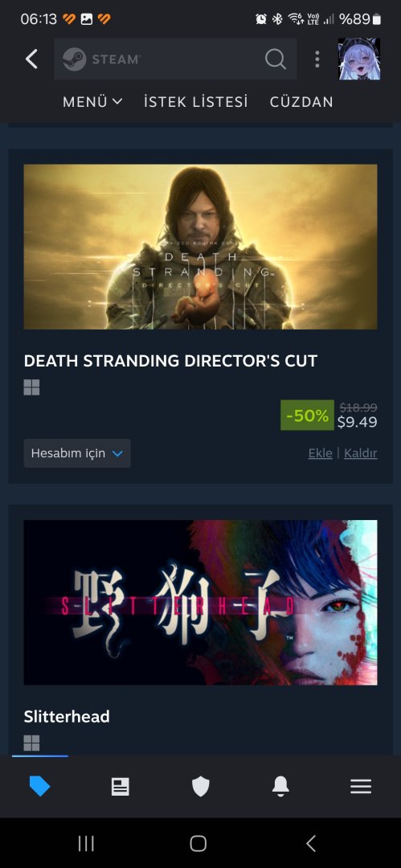Open the Hesabım için dropdown
Viewport: 401px width, 868px height.
(77, 453)
